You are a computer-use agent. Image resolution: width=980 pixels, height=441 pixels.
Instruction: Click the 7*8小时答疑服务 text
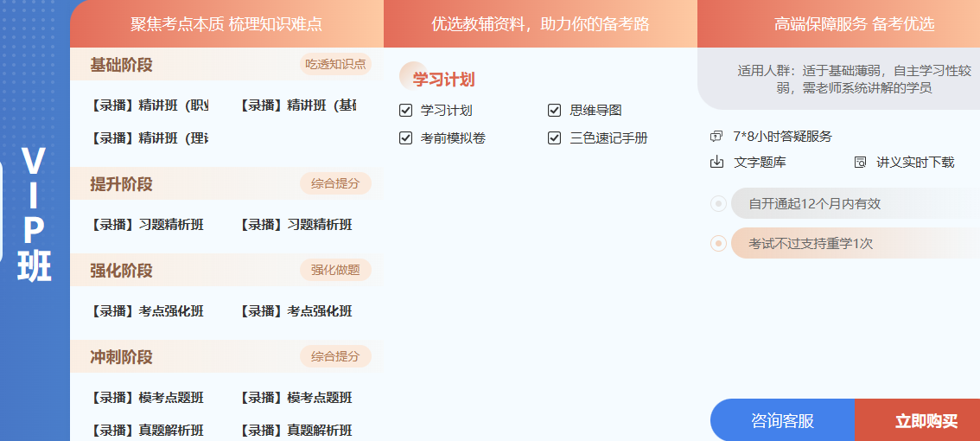pyautogui.click(x=782, y=137)
